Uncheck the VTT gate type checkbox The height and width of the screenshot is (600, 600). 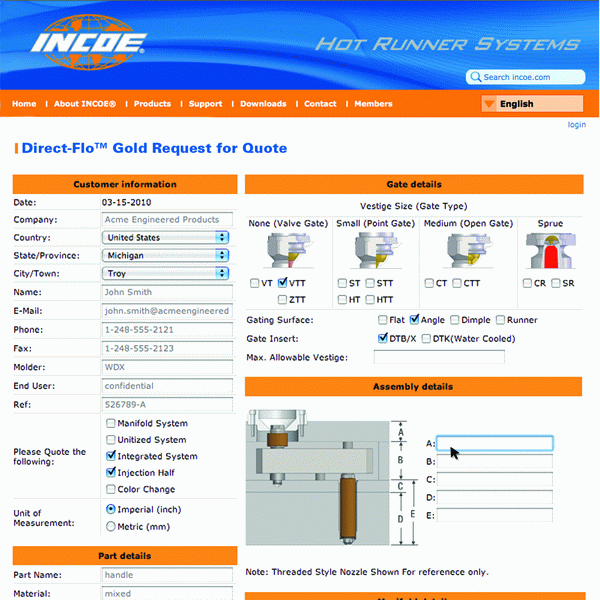coord(282,283)
